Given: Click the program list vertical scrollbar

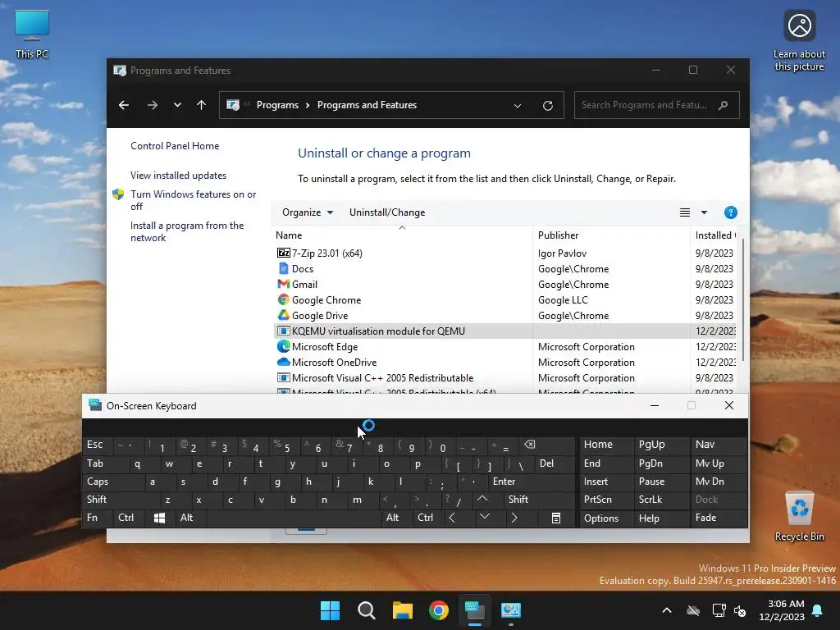Looking at the screenshot, I should (x=743, y=300).
